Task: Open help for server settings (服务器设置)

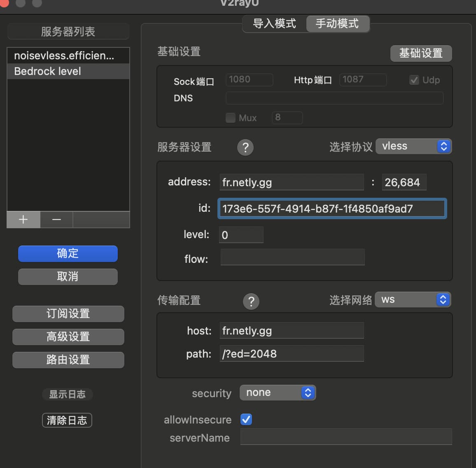Action: (x=245, y=147)
